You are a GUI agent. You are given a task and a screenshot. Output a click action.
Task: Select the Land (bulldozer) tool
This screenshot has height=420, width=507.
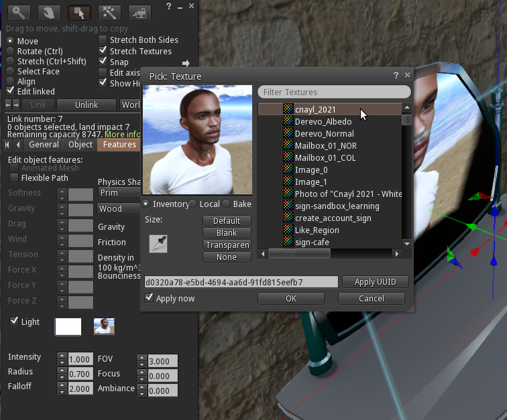click(139, 12)
